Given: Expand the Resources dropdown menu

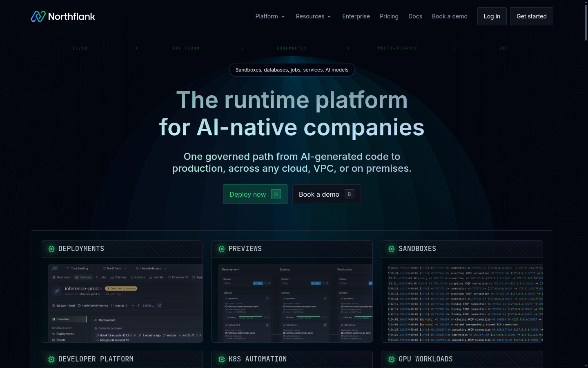Looking at the screenshot, I should (313, 16).
